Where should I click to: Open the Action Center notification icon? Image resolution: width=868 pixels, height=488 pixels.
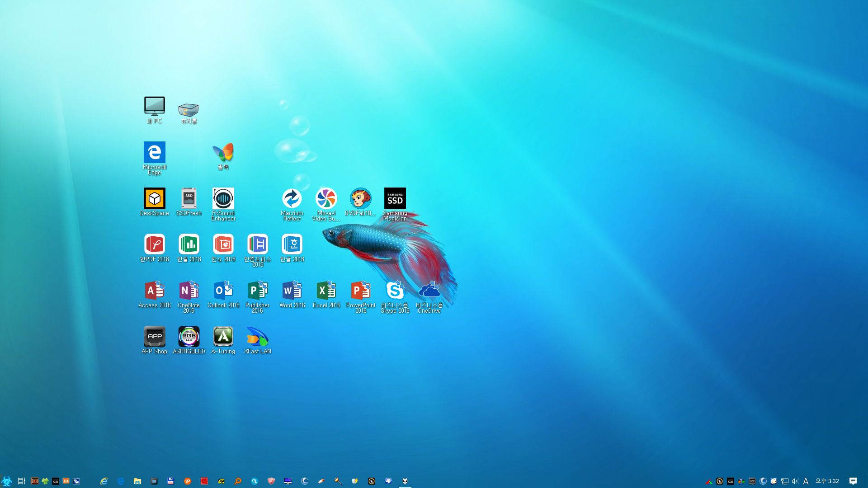(853, 481)
